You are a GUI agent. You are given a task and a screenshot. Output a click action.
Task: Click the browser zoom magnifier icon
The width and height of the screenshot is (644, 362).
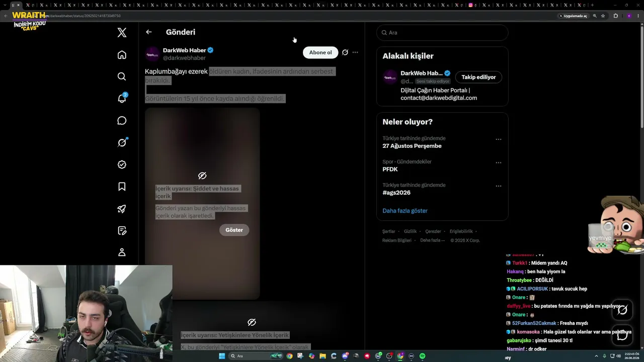coord(595,16)
